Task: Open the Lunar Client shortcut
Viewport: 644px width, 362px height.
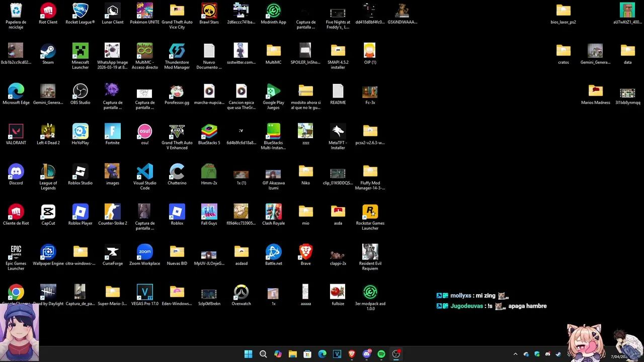Action: [x=112, y=14]
